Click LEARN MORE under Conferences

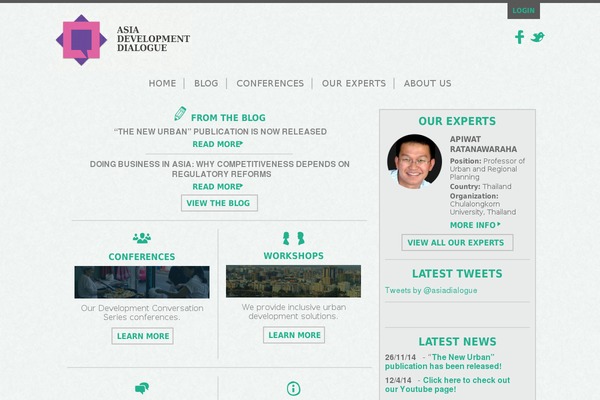[142, 336]
